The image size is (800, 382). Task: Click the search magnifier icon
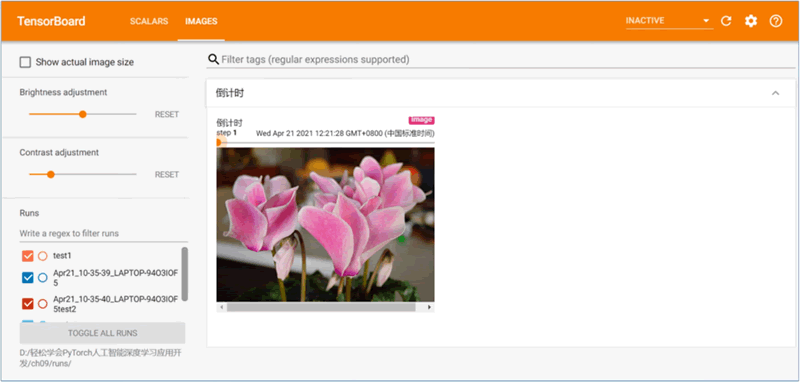213,60
